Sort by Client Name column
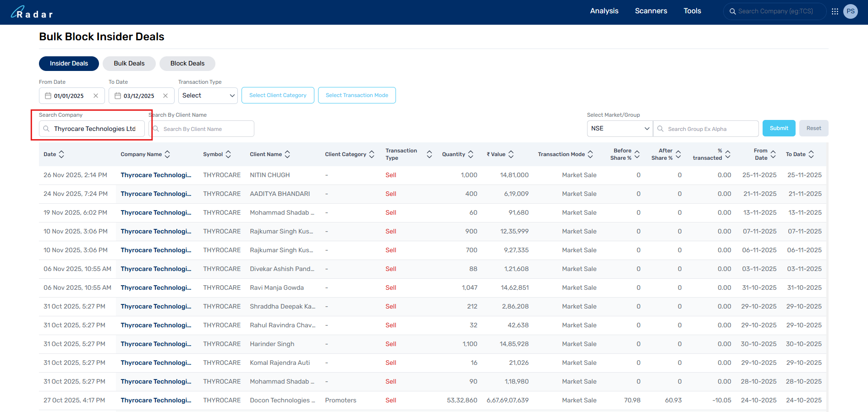Screen dimensions: 868x412 pyautogui.click(x=287, y=154)
